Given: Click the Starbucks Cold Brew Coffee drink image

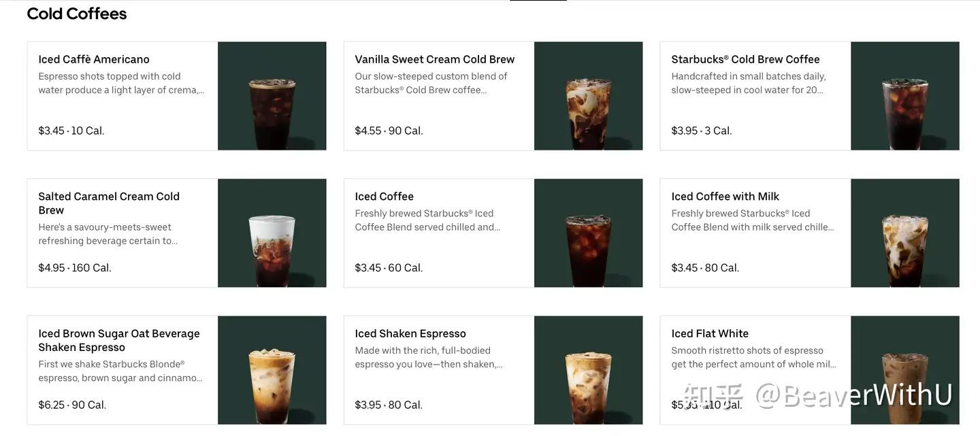Looking at the screenshot, I should [x=905, y=96].
